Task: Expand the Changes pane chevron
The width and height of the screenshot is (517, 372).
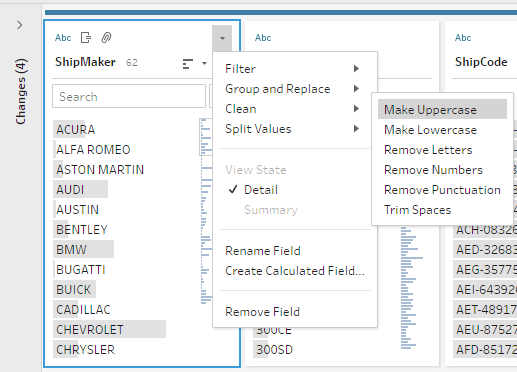Action: click(20, 25)
